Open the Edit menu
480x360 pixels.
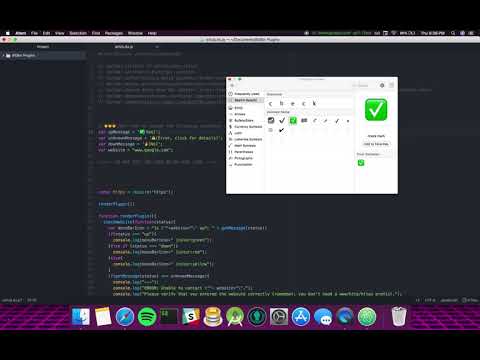pyautogui.click(x=46, y=33)
